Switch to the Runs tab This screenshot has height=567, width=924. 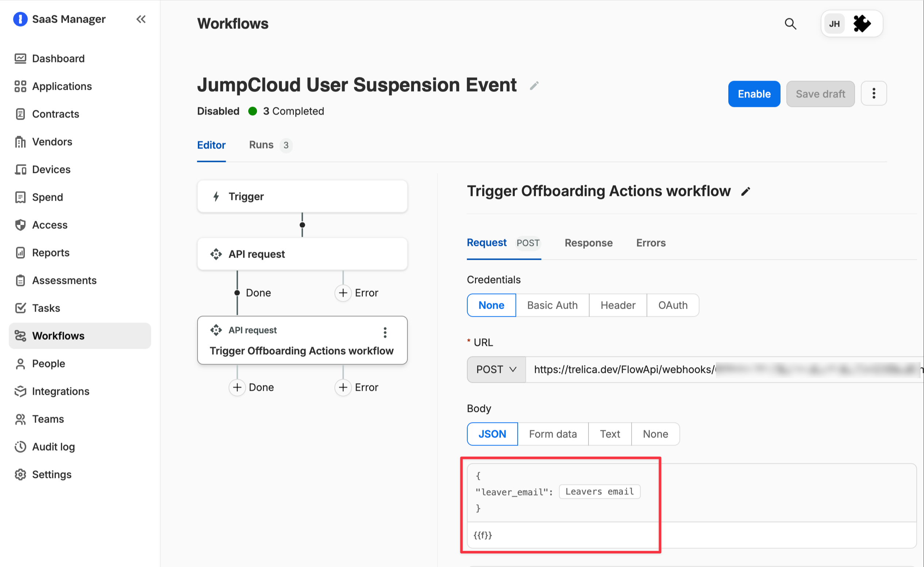pyautogui.click(x=270, y=145)
